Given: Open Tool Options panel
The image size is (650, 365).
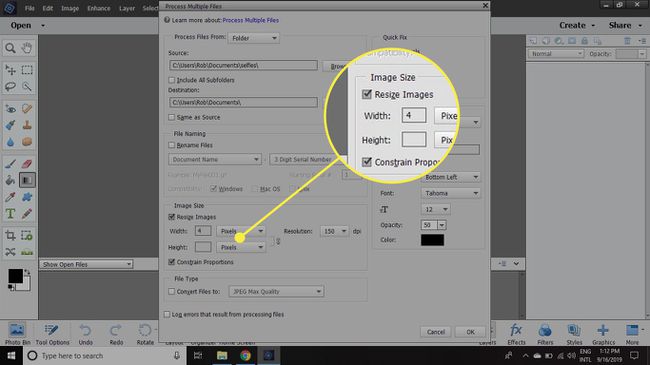Looking at the screenshot, I should [x=52, y=334].
